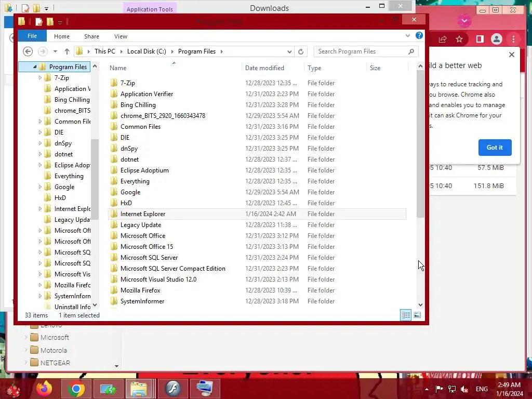Click the search magnifier icon in Program Files
Viewport: 532px width, 399px height.
[411, 51]
